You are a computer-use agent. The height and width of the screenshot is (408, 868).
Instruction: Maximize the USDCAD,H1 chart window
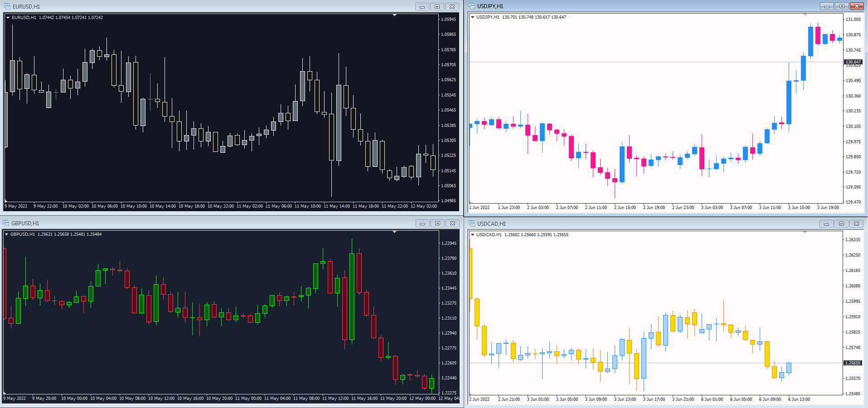pos(841,223)
